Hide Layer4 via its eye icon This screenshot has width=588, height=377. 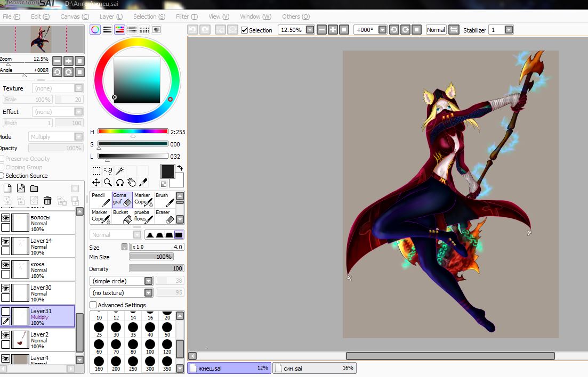pyautogui.click(x=5, y=358)
